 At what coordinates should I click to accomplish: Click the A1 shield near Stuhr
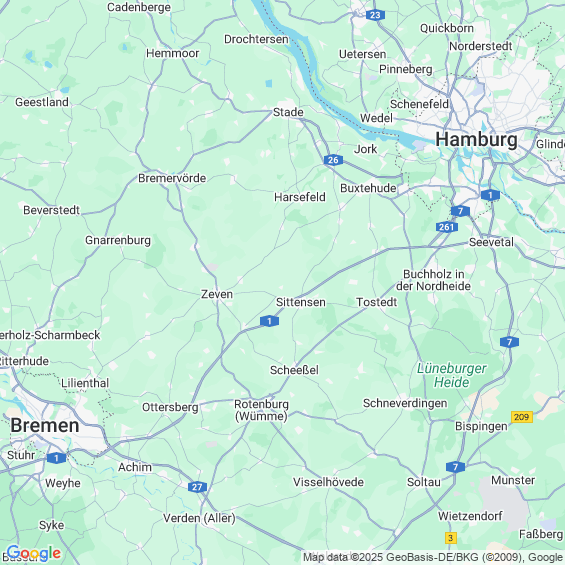pos(57,458)
